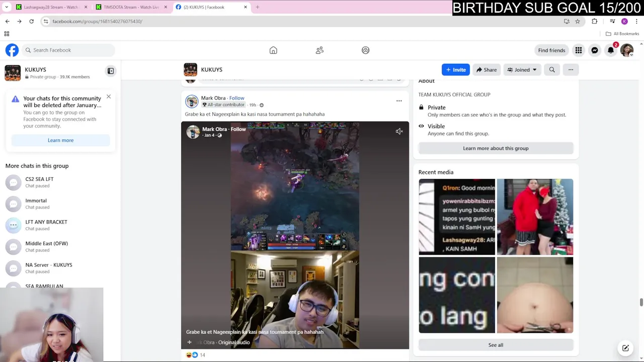Viewport: 644px width, 362px height.
Task: Follow Mark Obra from post header
Action: [237, 98]
